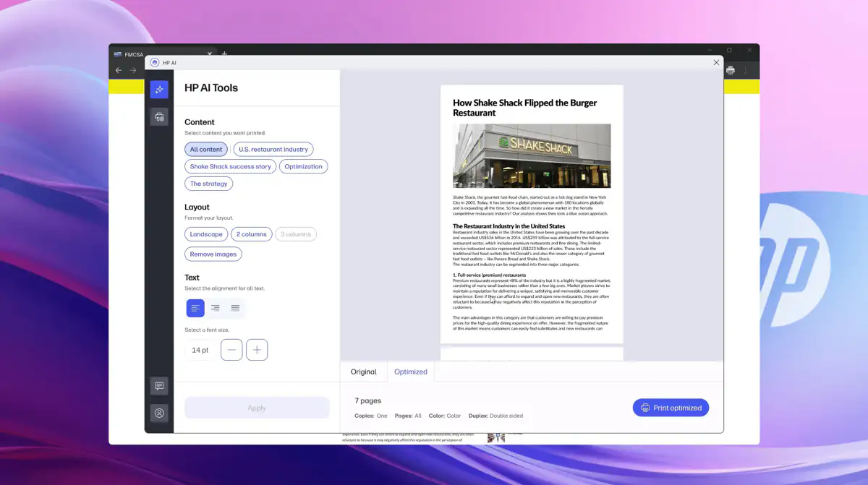
Task: Choose the 2 columns layout
Action: (x=251, y=234)
